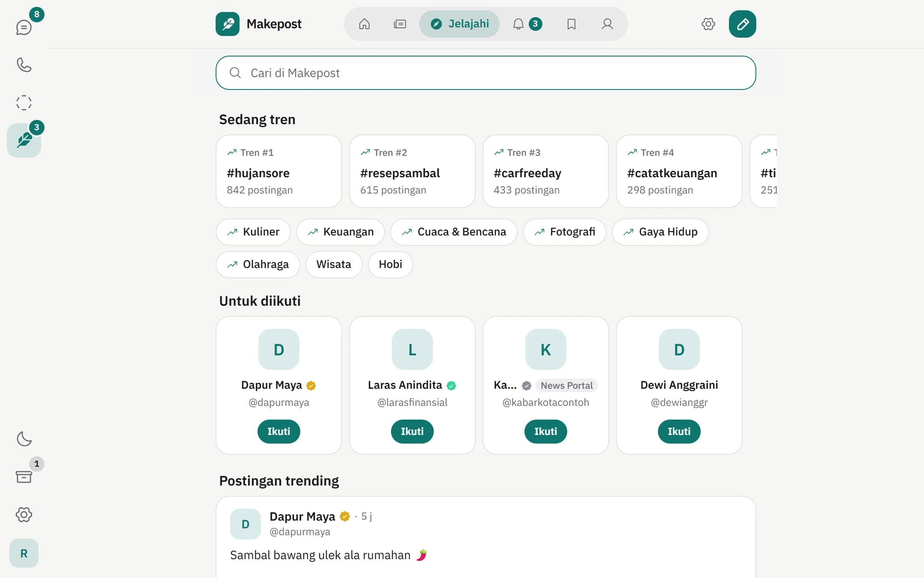Open the archive box sidebar icon
Viewport: 924px width, 578px height.
[24, 477]
